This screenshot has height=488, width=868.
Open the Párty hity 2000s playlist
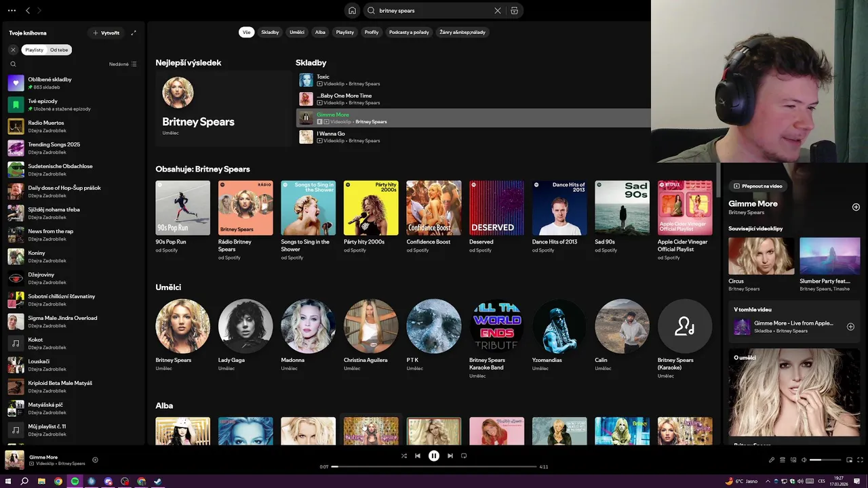(x=371, y=207)
